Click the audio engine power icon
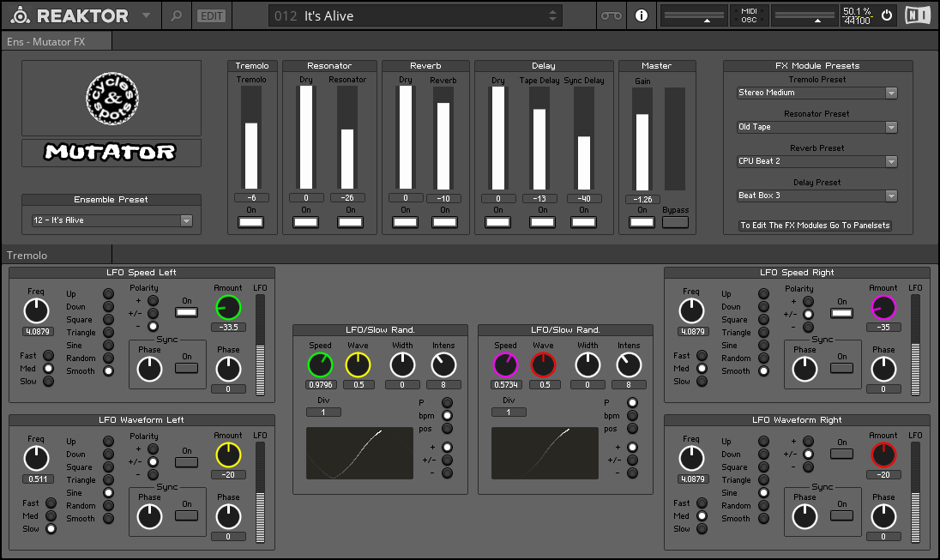Screen dimensions: 940x560 (887, 15)
